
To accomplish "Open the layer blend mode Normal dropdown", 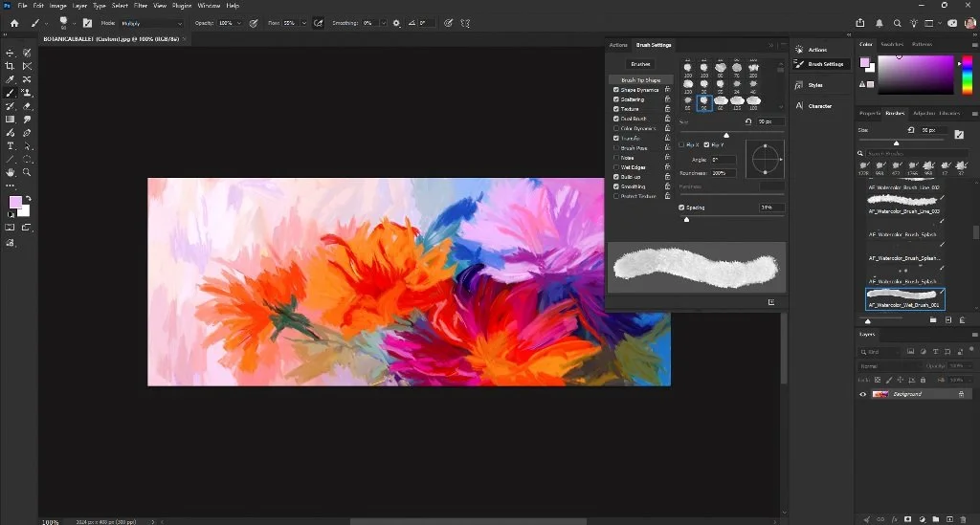I will pos(889,366).
